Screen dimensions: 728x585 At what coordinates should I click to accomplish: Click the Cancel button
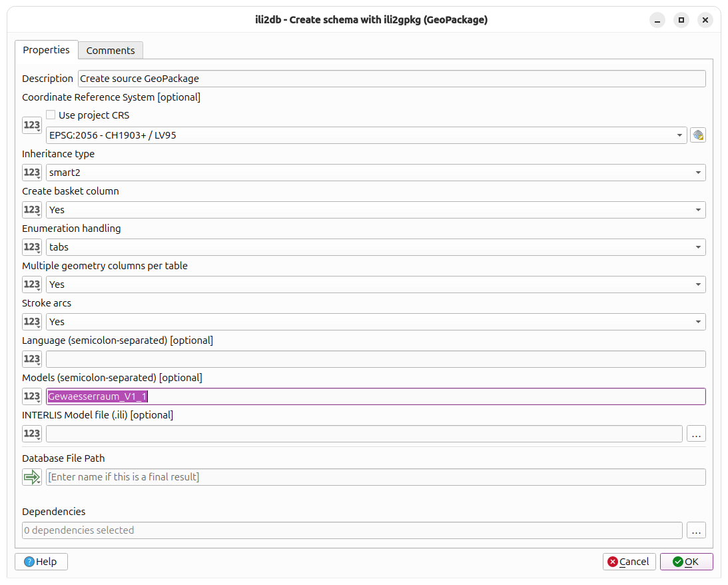pyautogui.click(x=629, y=562)
